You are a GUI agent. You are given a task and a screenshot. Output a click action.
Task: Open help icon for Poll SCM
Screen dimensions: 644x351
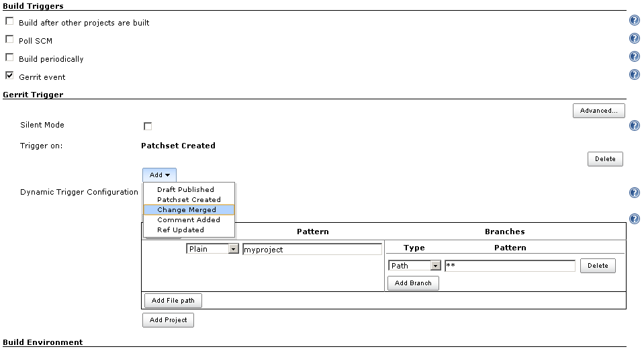coord(635,38)
